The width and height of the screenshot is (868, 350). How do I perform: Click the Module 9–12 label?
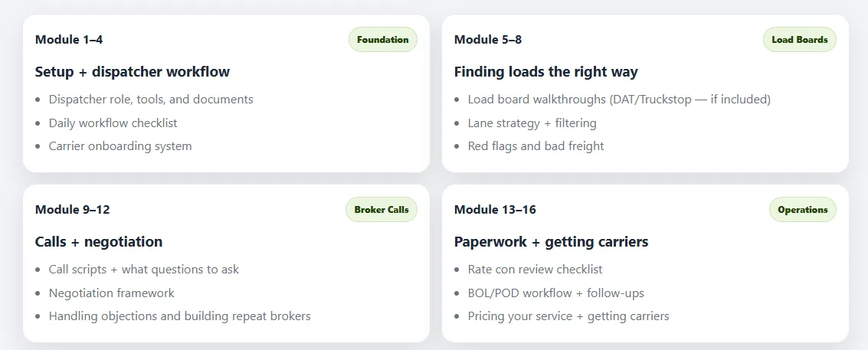coord(73,210)
